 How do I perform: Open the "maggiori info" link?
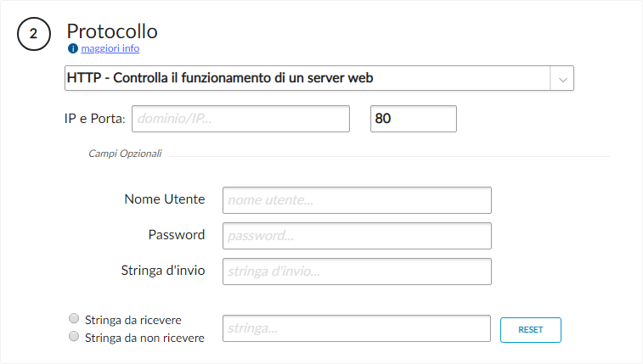[110, 49]
